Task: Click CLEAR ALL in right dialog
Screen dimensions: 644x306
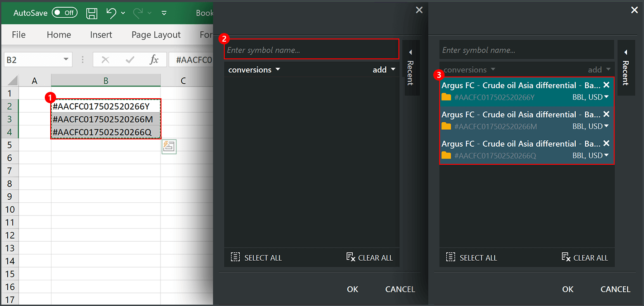Action: coord(585,258)
